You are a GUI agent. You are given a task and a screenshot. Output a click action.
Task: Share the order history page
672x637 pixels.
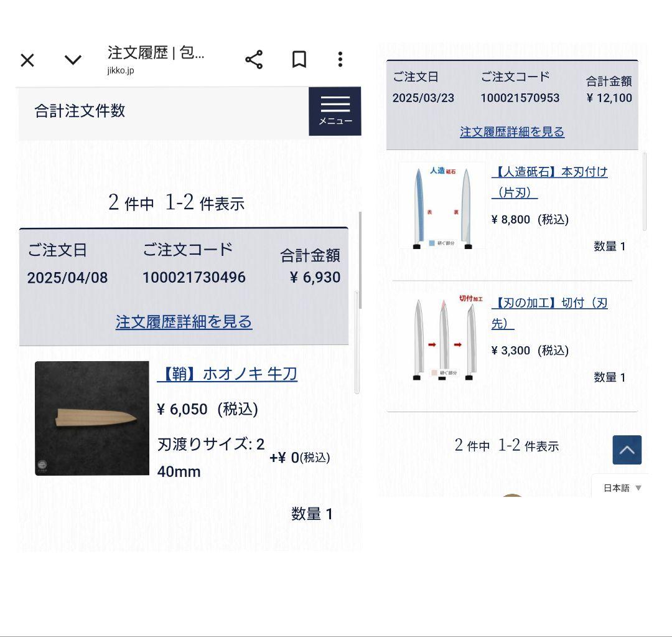click(x=254, y=60)
